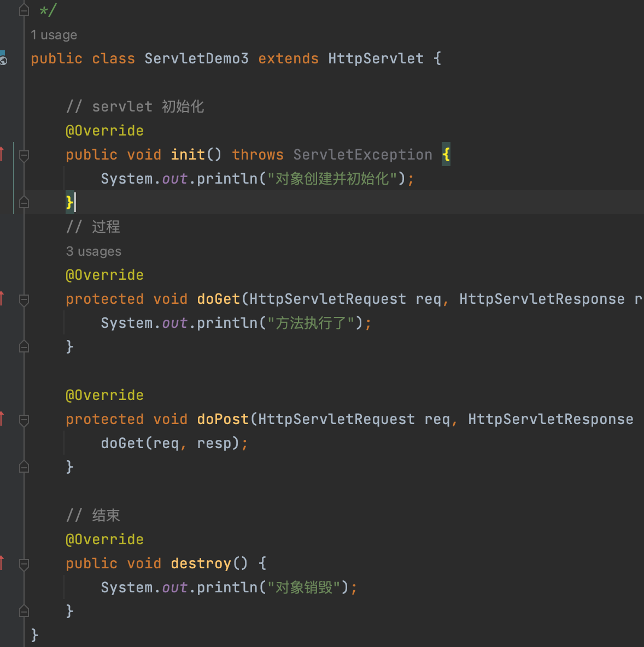Collapse the doPost method fold marker

(x=24, y=420)
